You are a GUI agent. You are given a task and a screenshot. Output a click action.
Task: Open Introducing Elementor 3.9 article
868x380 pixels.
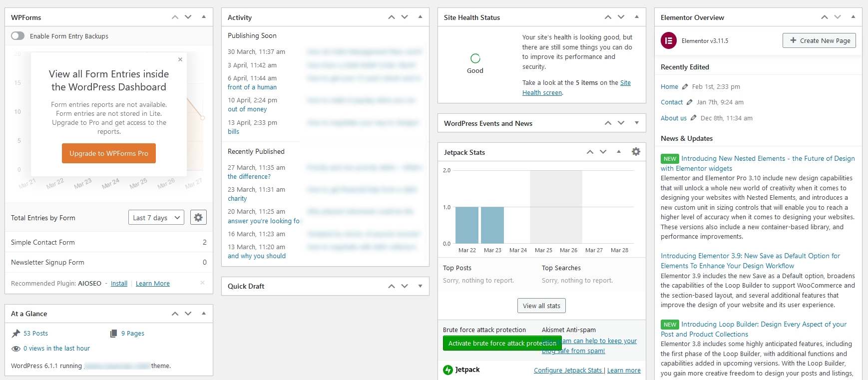[x=751, y=261]
